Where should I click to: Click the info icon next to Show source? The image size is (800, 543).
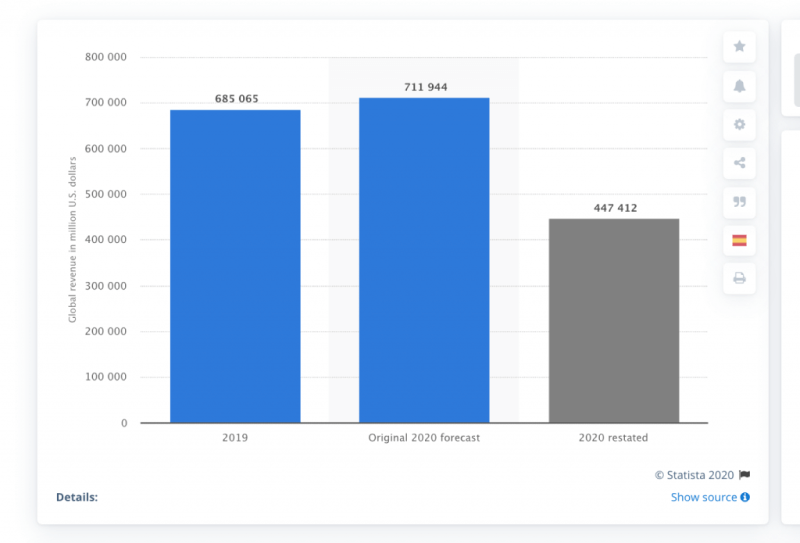click(745, 497)
